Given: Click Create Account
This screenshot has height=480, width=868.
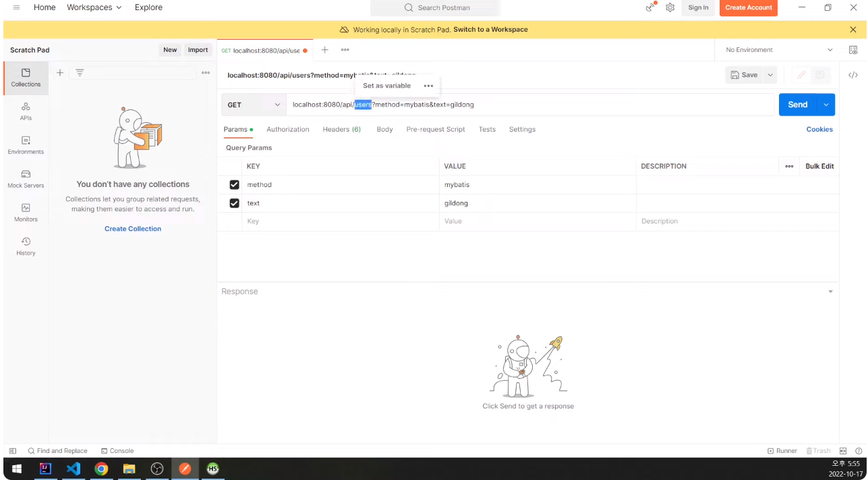Looking at the screenshot, I should 749,7.
